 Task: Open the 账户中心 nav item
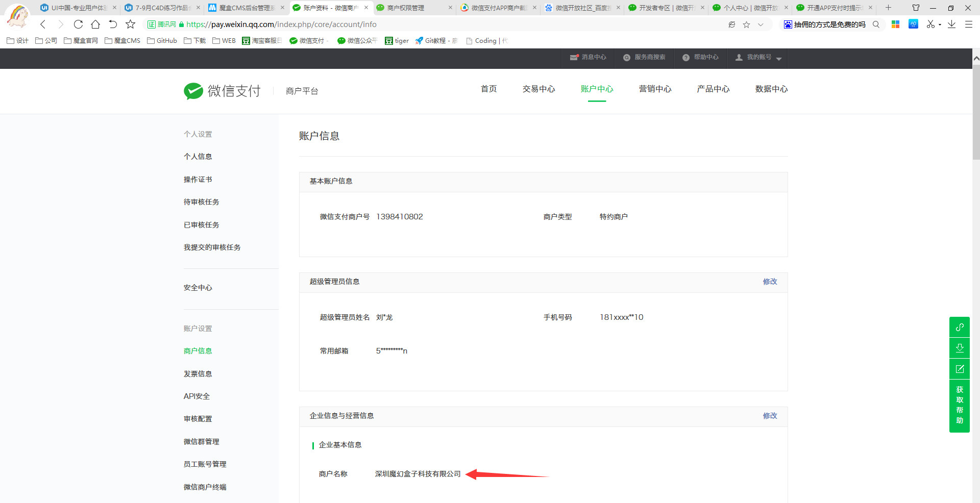(x=597, y=89)
